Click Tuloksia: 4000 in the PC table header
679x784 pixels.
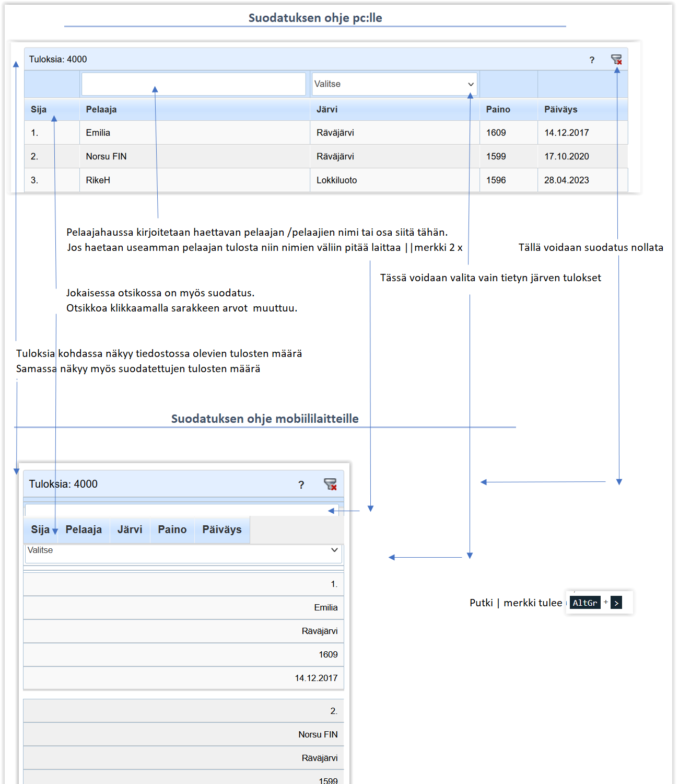click(x=58, y=60)
